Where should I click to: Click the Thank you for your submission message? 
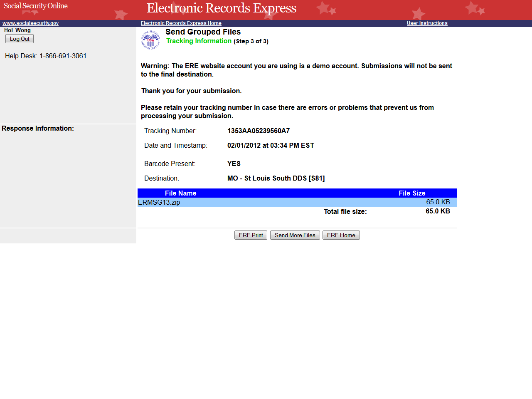(x=191, y=91)
